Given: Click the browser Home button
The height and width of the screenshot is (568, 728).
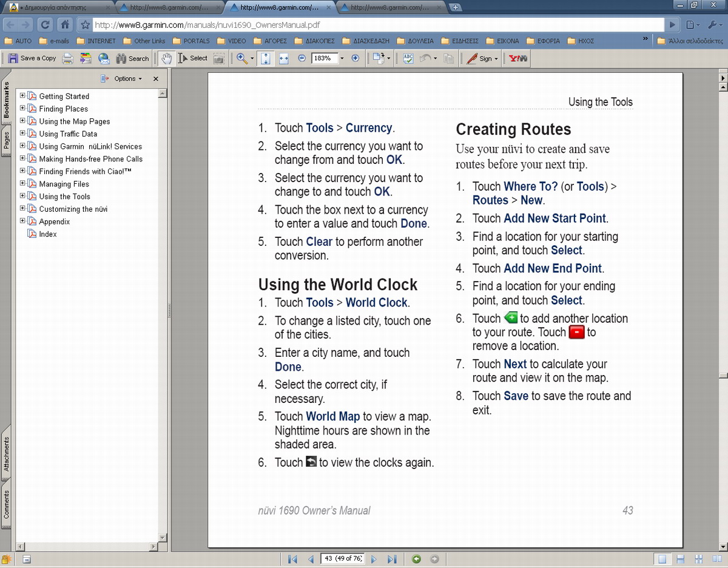Looking at the screenshot, I should [x=65, y=25].
